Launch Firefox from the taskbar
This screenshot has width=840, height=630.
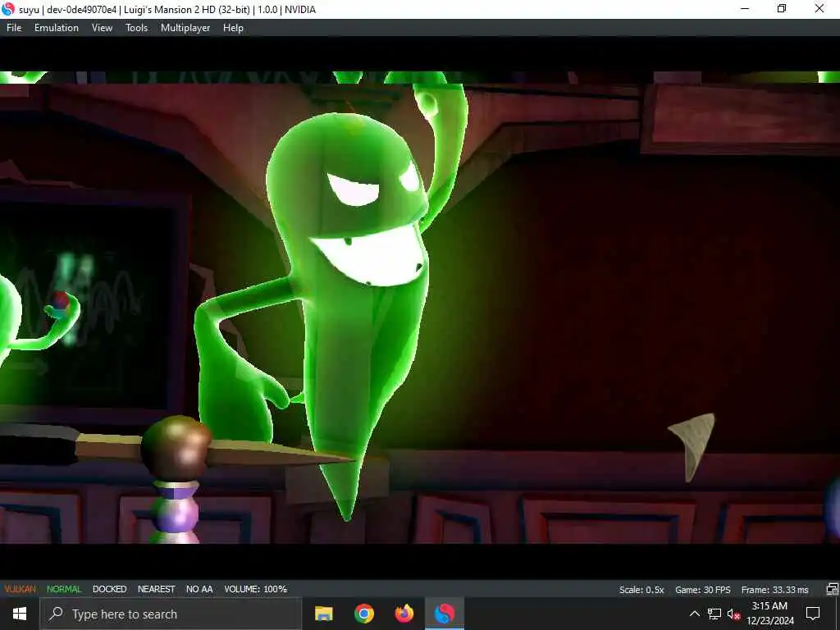point(404,614)
